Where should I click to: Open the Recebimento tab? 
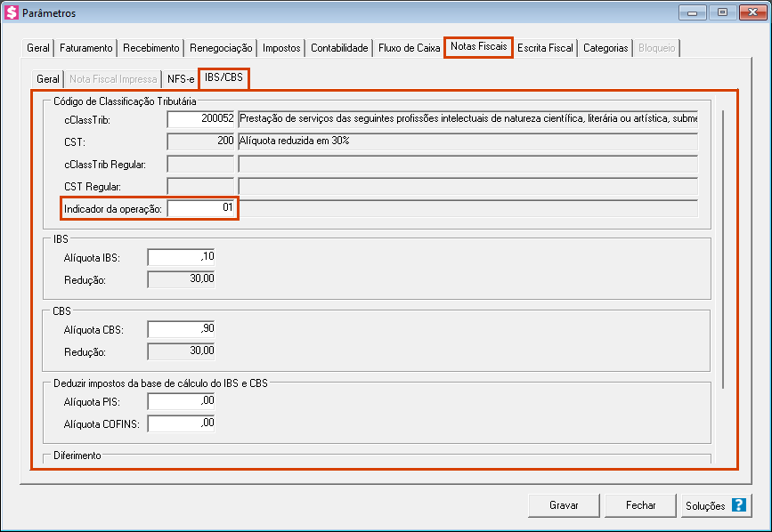[151, 48]
